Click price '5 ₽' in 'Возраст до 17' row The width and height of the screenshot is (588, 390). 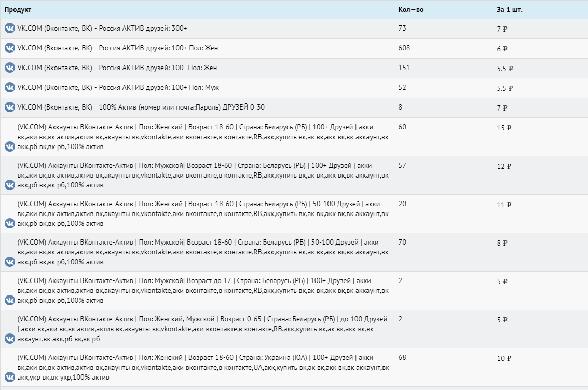[x=502, y=281]
